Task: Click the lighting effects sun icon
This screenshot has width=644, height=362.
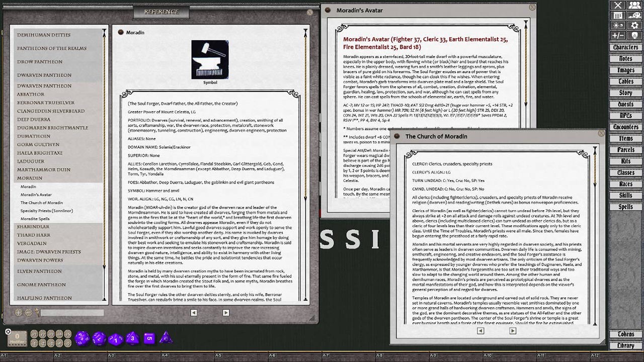Action: [x=617, y=25]
